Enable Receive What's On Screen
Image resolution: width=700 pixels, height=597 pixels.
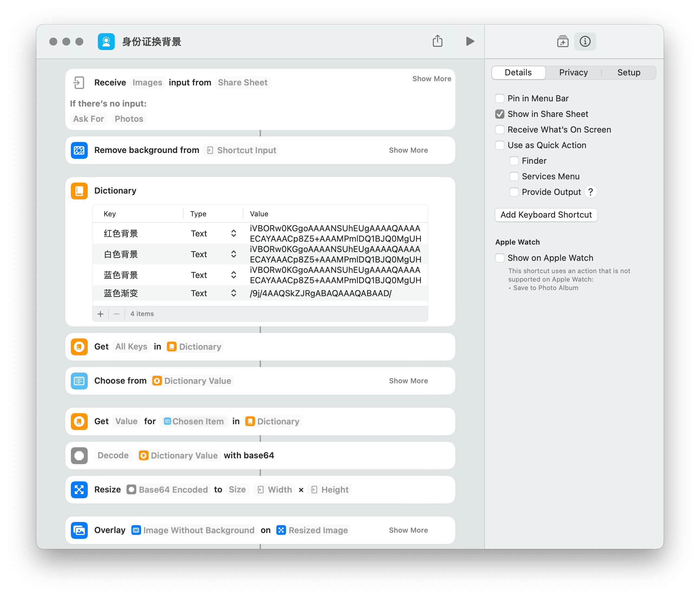[x=500, y=130]
